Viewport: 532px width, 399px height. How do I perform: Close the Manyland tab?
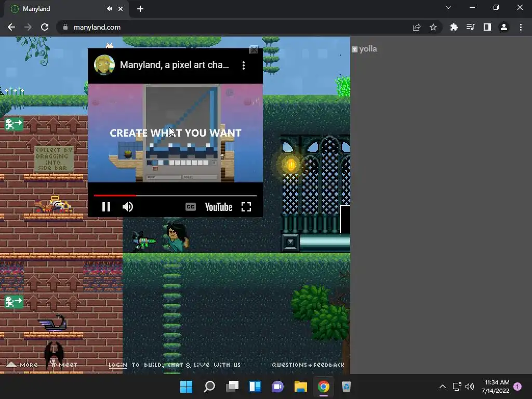point(121,9)
